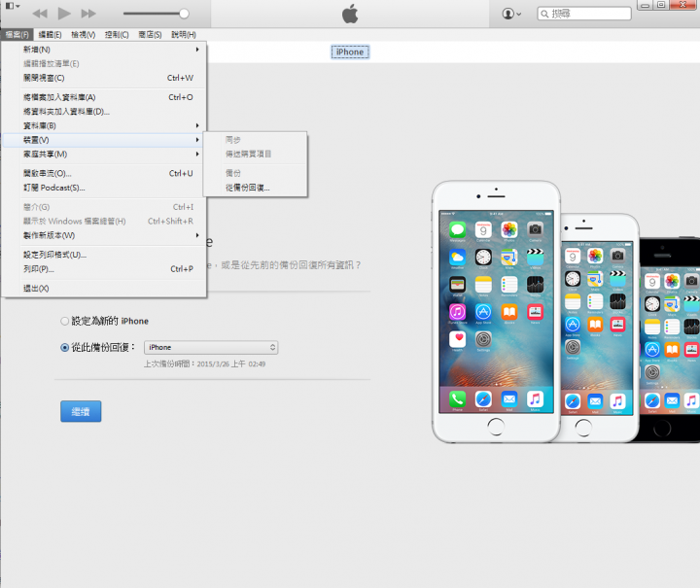Choose 備份 in the device submenu
The height and width of the screenshot is (588, 700).
(x=256, y=173)
